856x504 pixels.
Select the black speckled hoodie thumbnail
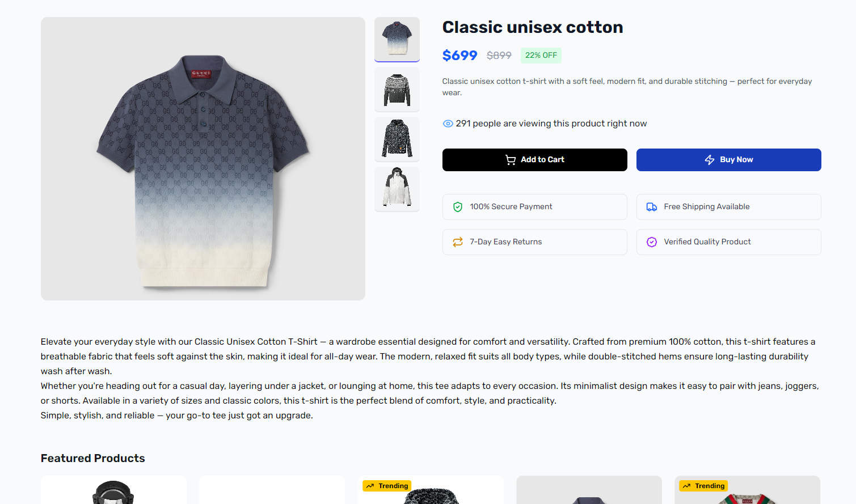pos(397,139)
